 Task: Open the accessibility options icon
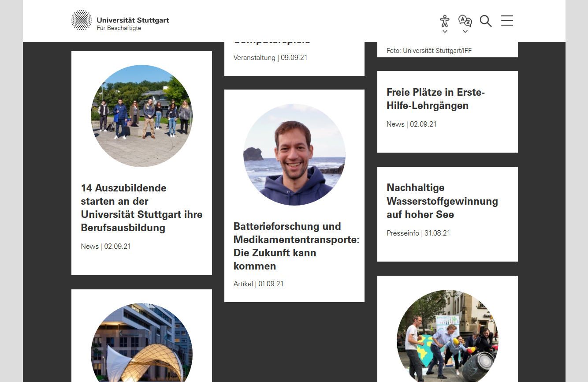click(x=445, y=21)
